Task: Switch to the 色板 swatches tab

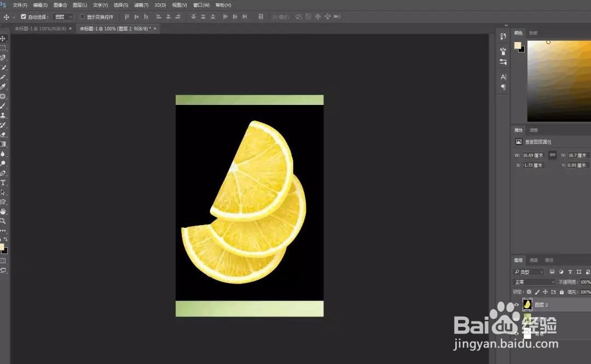Action: [533, 33]
